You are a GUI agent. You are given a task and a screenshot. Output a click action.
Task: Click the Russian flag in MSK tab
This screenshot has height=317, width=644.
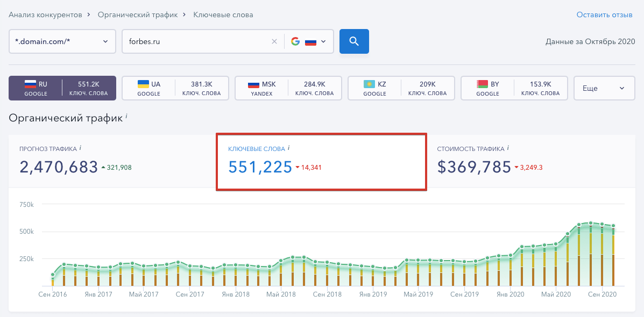click(x=253, y=84)
